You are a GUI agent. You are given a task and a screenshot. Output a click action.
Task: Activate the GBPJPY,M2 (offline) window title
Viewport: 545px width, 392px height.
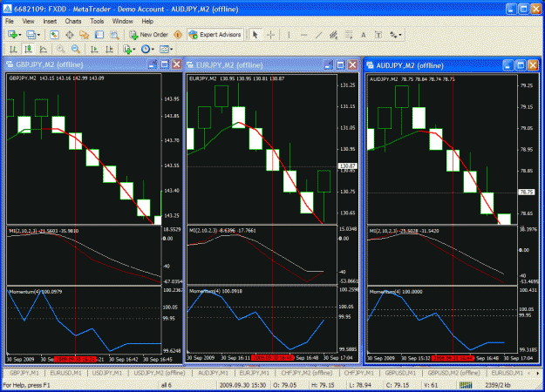[50, 64]
